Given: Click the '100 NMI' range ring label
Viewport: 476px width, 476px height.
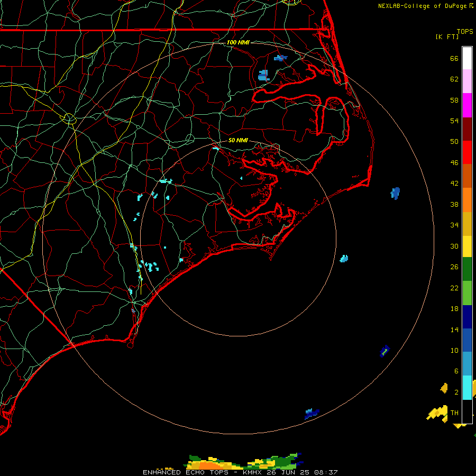Looking at the screenshot, I should point(238,42).
